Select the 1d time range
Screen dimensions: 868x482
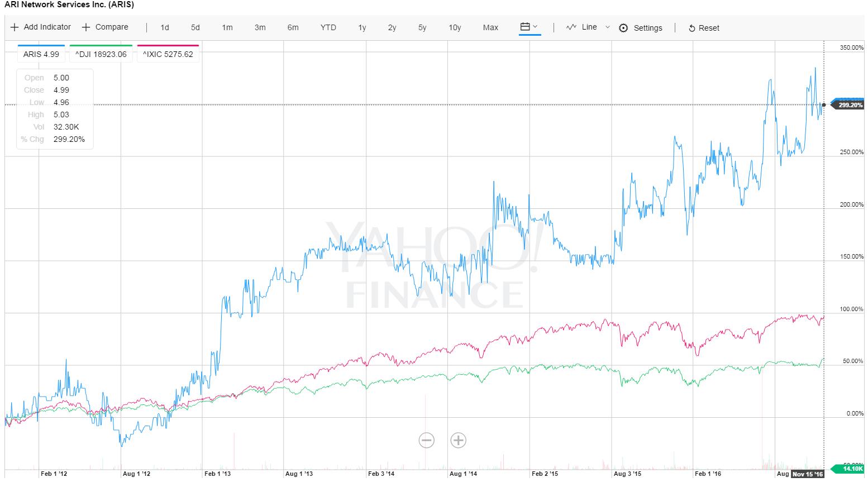165,27
